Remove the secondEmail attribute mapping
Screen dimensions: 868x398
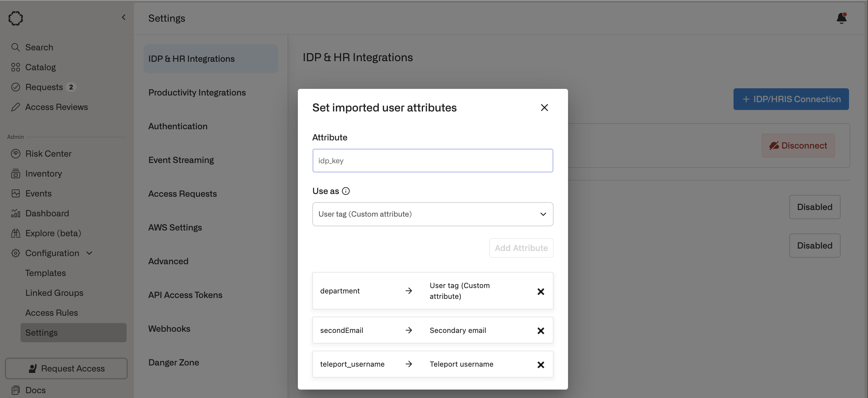(x=541, y=331)
